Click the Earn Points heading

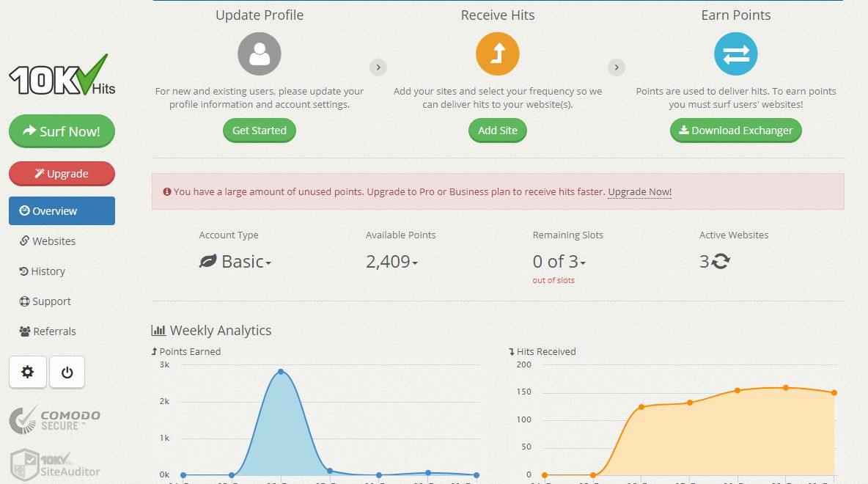coord(736,15)
